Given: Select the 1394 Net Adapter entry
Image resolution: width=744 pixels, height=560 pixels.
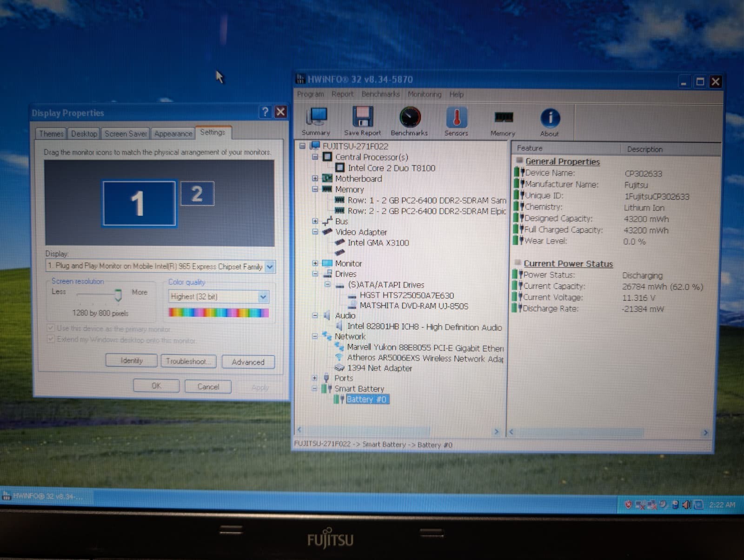Looking at the screenshot, I should tap(379, 368).
